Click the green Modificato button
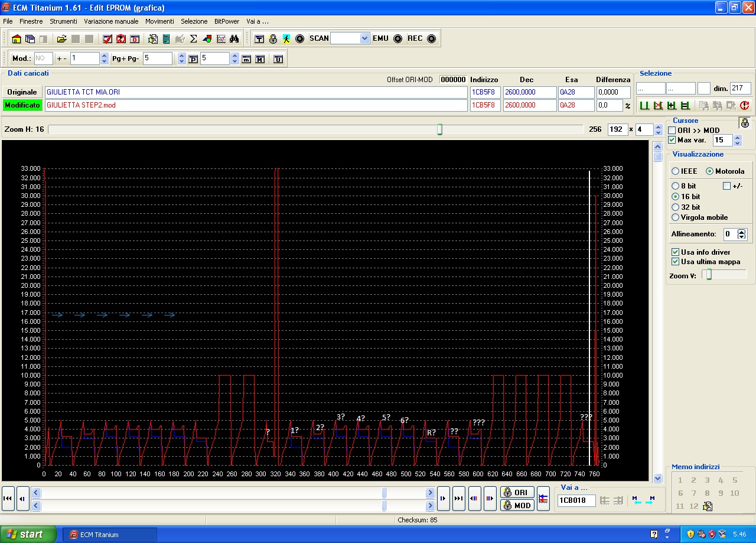The height and width of the screenshot is (543, 756). point(22,105)
